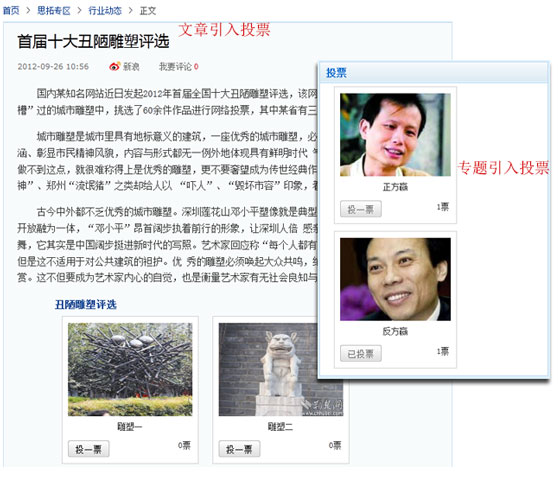Click the 丑陋雕塑评选 poll heading
This screenshot has width=560, height=477.
[x=86, y=305]
